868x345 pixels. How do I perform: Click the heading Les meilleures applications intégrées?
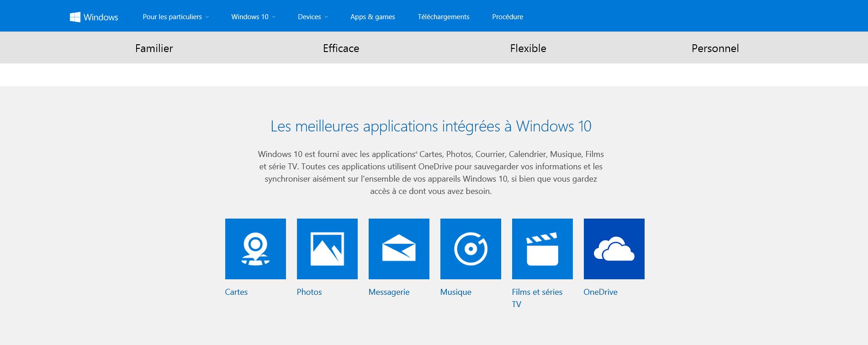(x=431, y=126)
